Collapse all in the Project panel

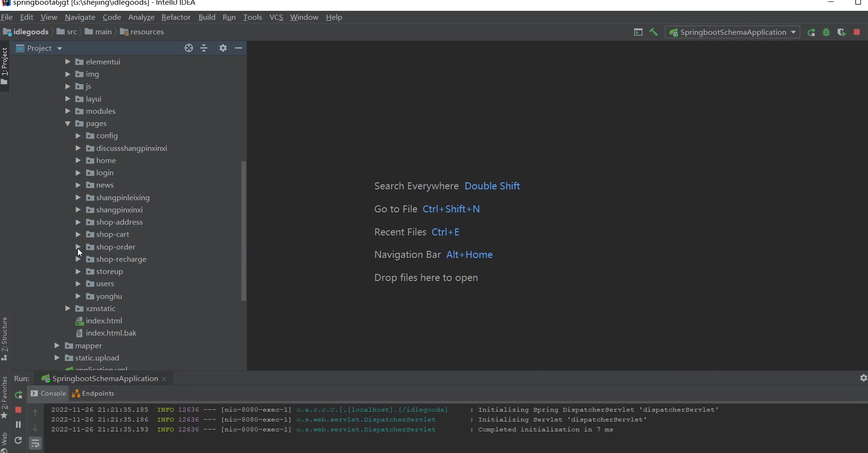coord(204,48)
